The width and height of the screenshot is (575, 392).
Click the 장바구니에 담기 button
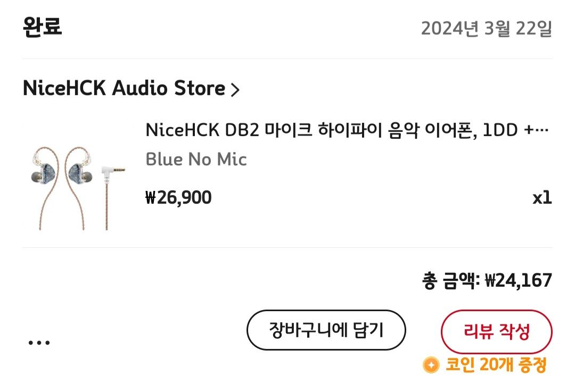(327, 330)
